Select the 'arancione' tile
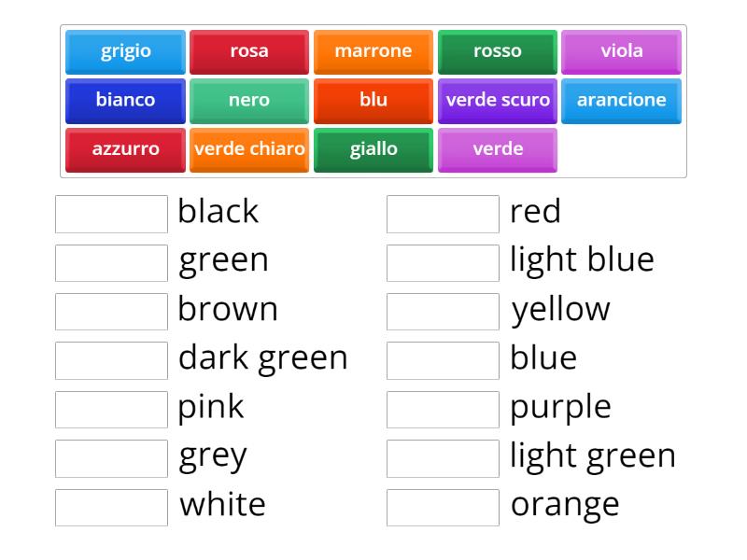The height and width of the screenshot is (560, 747). coord(621,100)
